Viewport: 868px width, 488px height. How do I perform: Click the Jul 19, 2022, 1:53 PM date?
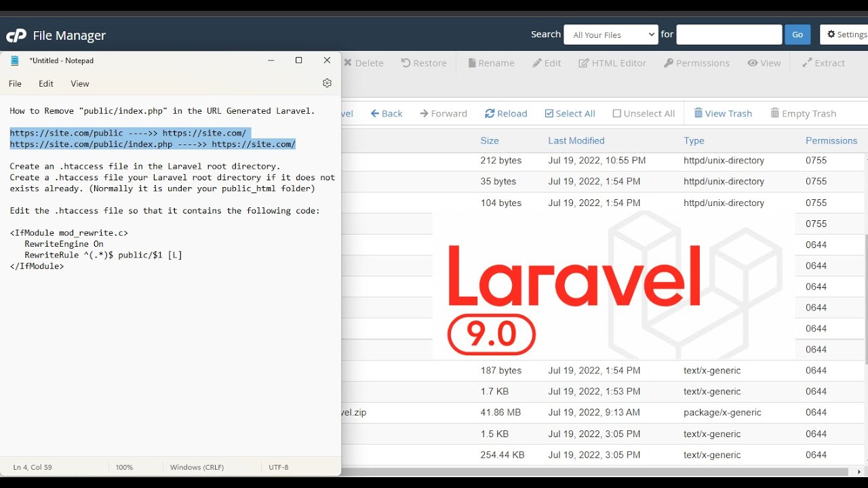(594, 391)
